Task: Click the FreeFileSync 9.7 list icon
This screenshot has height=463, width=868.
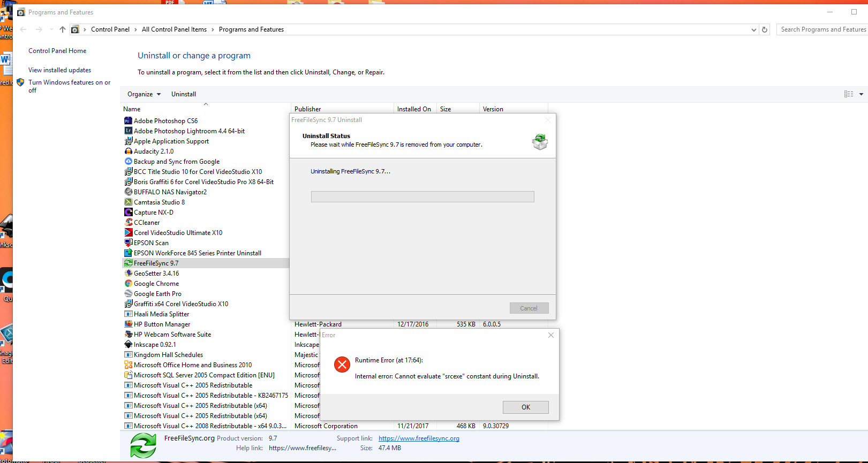Action: click(x=128, y=263)
